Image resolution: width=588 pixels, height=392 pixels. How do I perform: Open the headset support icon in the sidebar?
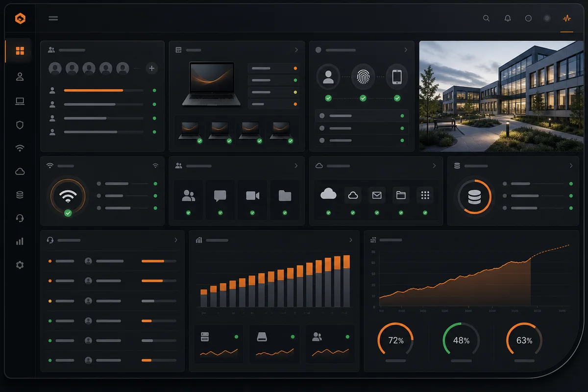pos(20,219)
